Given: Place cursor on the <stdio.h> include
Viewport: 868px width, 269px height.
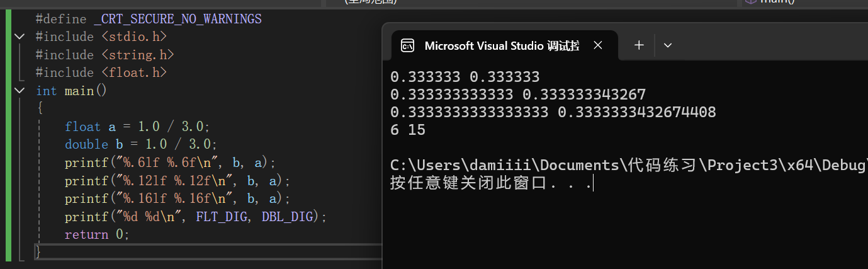Looking at the screenshot, I should pos(133,37).
